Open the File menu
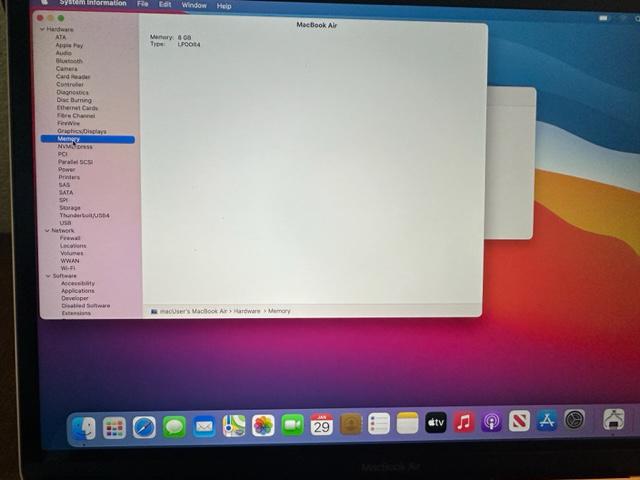The image size is (640, 480). 143,4
